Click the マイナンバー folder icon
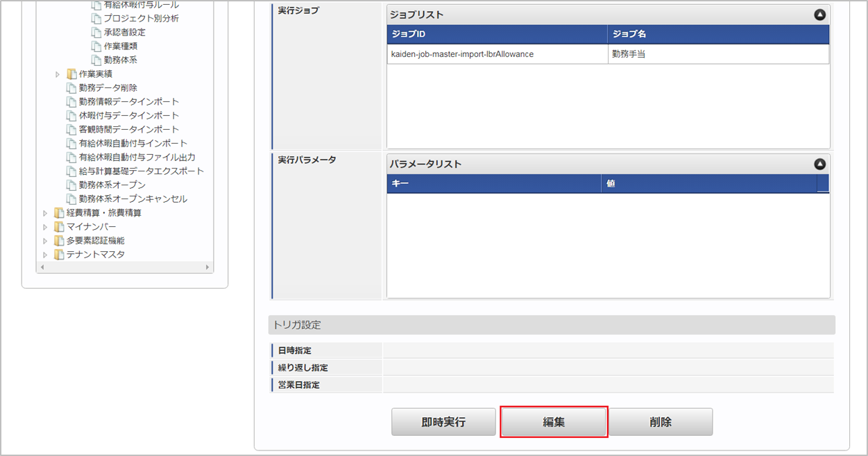Image resolution: width=868 pixels, height=456 pixels. tap(59, 227)
